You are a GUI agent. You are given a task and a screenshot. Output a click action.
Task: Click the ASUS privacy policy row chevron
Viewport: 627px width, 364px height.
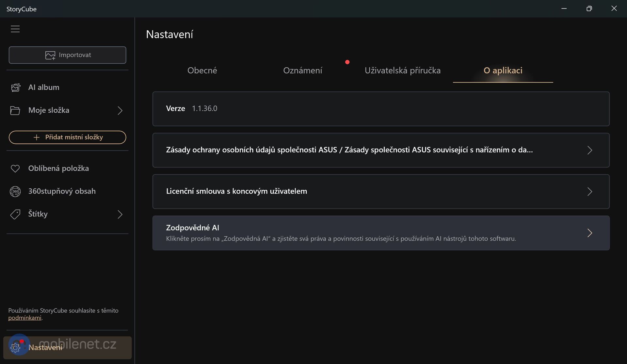pos(589,150)
